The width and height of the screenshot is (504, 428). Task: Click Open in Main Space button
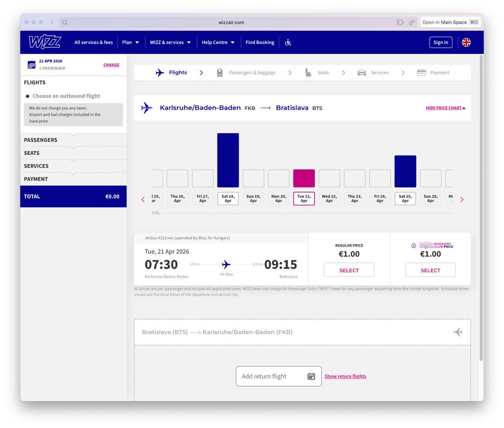pyautogui.click(x=450, y=22)
